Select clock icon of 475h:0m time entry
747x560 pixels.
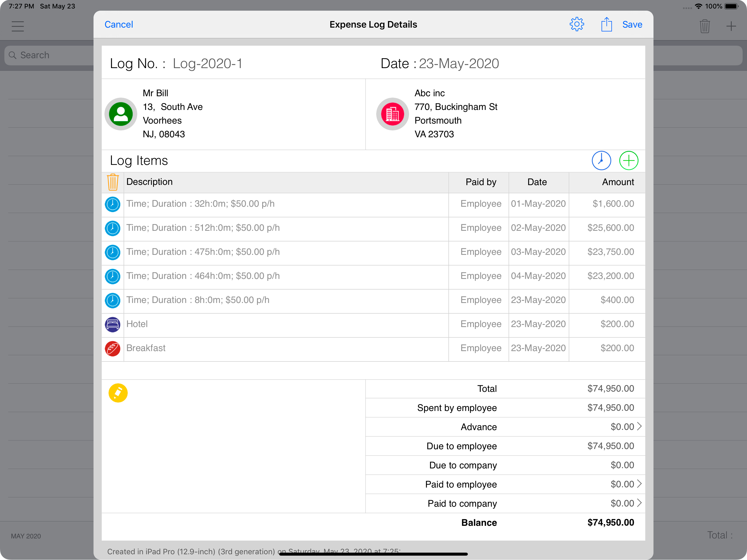pos(112,252)
